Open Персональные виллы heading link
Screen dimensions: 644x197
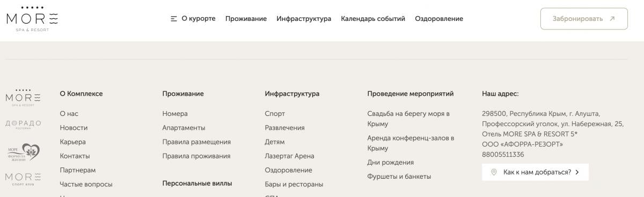[197, 183]
